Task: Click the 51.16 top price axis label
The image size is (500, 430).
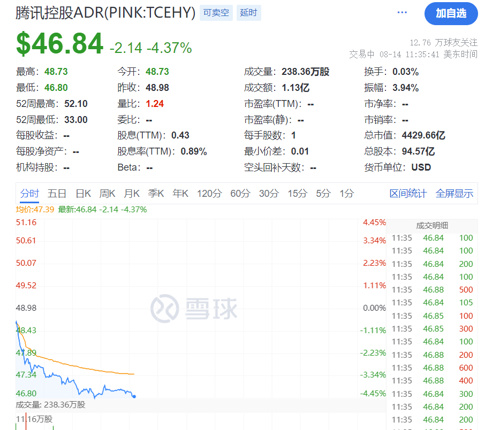Action: click(x=26, y=222)
